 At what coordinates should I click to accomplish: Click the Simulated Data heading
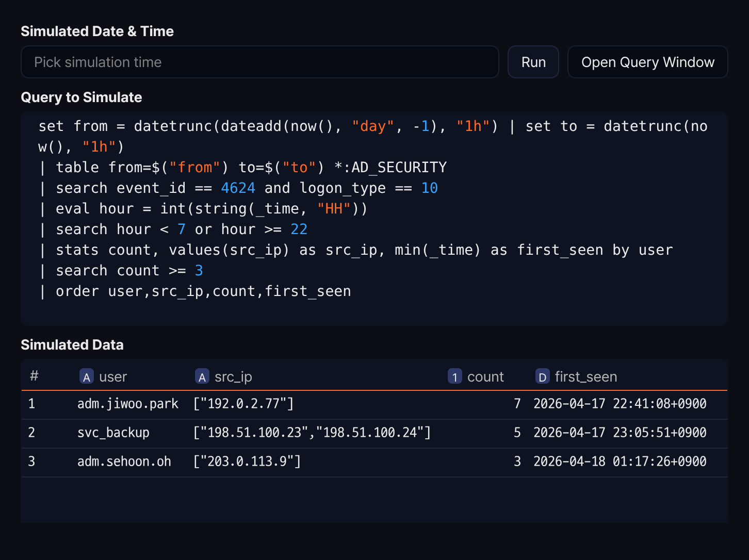pyautogui.click(x=72, y=345)
